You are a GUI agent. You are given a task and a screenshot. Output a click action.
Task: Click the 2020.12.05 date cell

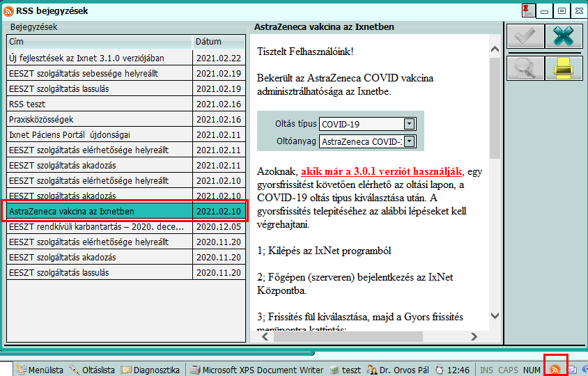click(219, 227)
